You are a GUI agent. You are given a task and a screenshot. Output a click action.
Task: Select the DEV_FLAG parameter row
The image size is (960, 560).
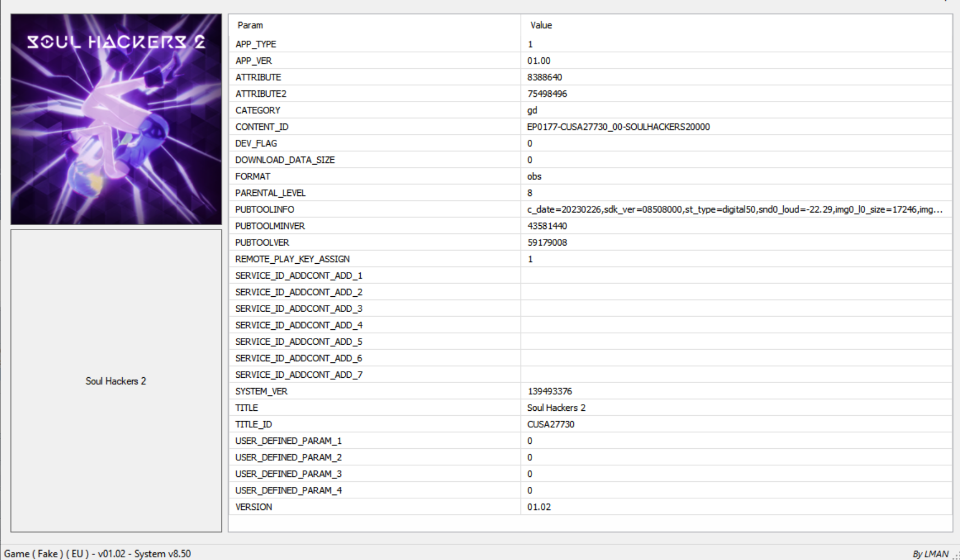coord(590,143)
